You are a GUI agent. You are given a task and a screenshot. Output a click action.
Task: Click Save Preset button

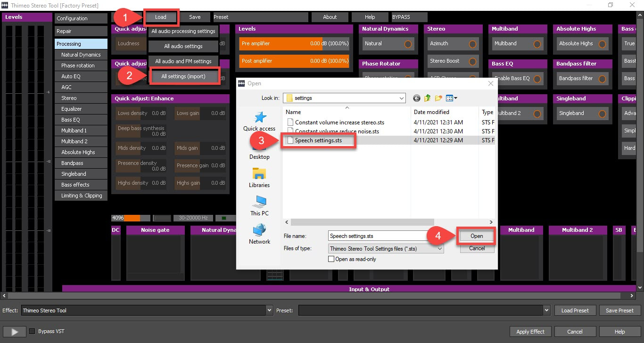pyautogui.click(x=619, y=310)
